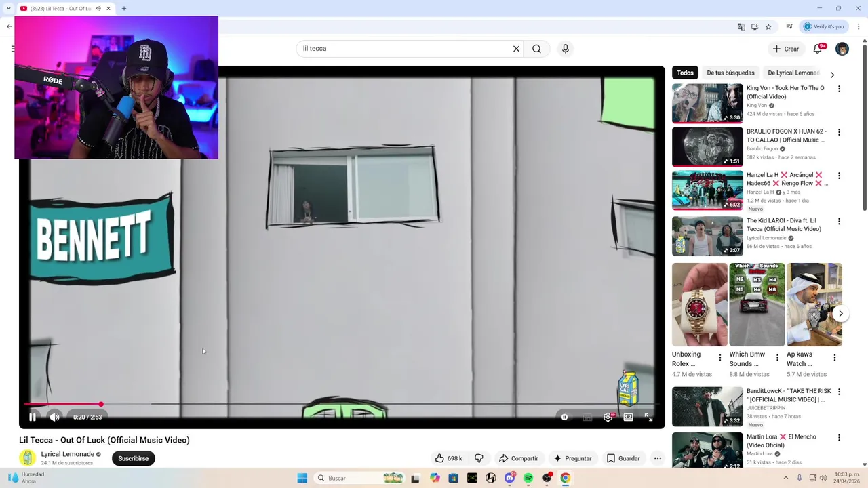Select the Todos filter chip
Image resolution: width=868 pixels, height=488 pixels.
[x=685, y=73]
